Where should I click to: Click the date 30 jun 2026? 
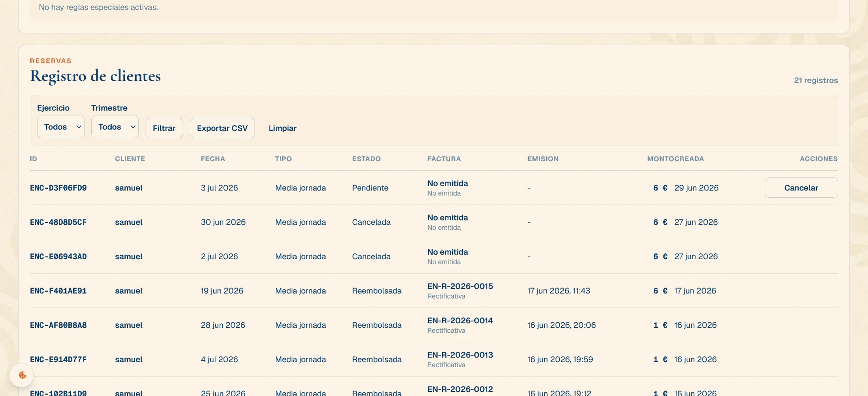pos(223,222)
